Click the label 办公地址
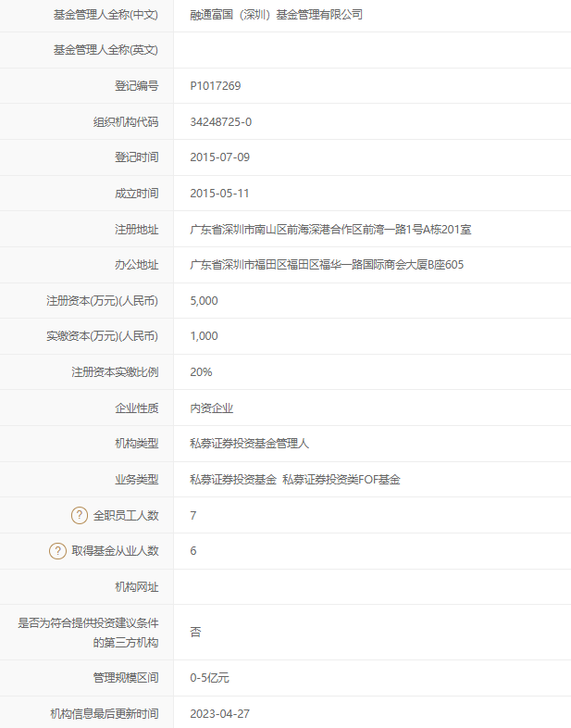 click(137, 265)
